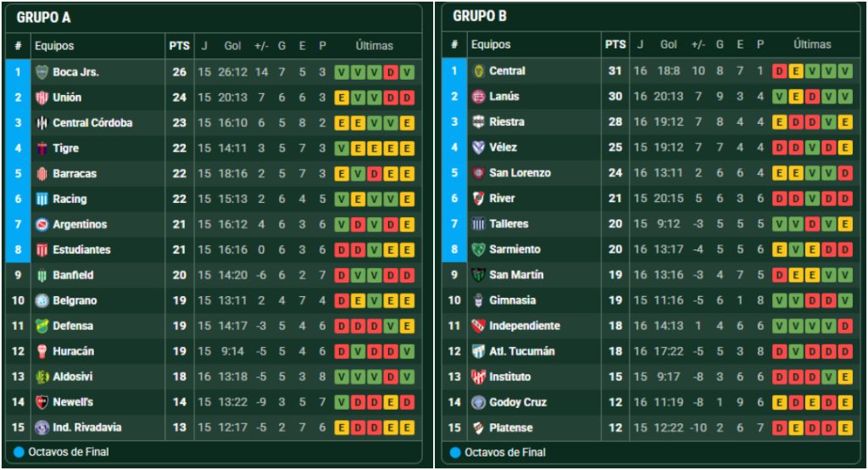The image size is (868, 470).
Task: Click the Banfield team crest icon
Action: 42,276
